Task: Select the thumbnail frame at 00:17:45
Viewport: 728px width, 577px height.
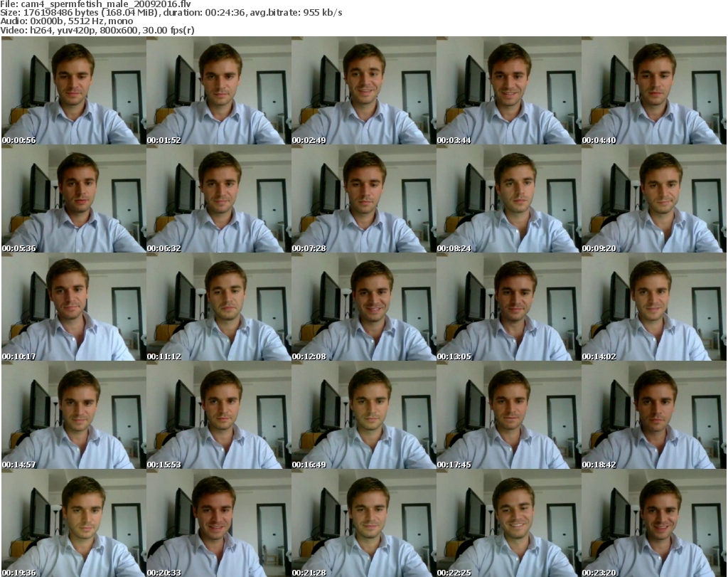Action: [x=508, y=415]
